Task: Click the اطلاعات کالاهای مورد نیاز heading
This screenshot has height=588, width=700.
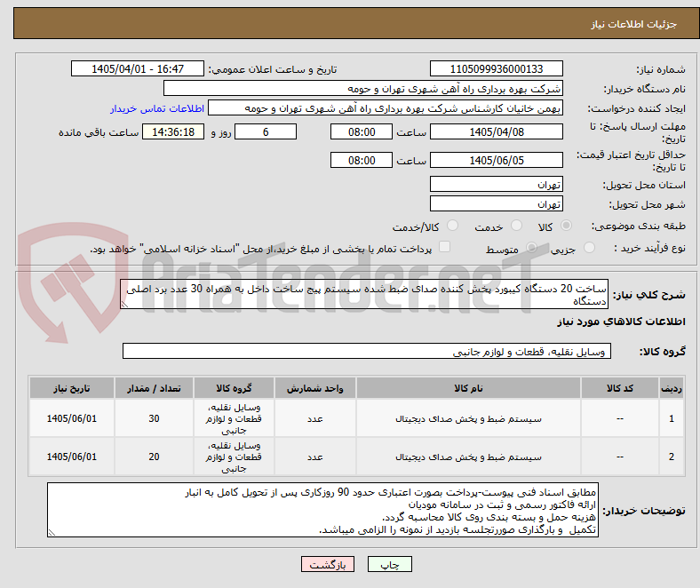Action: pyautogui.click(x=621, y=322)
